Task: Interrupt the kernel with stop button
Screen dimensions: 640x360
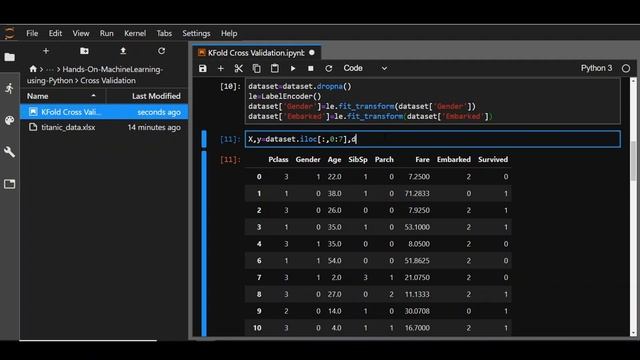Action: pos(311,69)
